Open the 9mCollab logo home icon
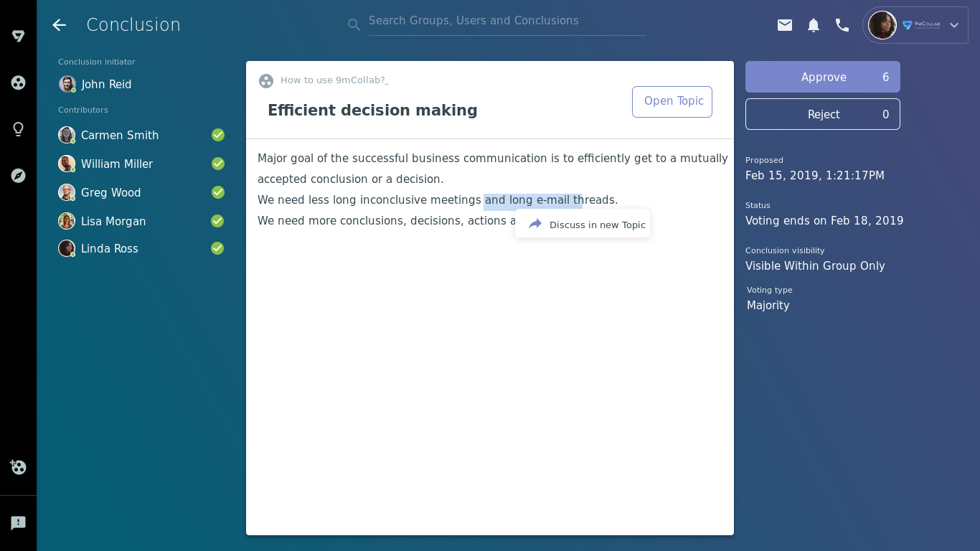This screenshot has width=980, height=551. click(x=19, y=36)
